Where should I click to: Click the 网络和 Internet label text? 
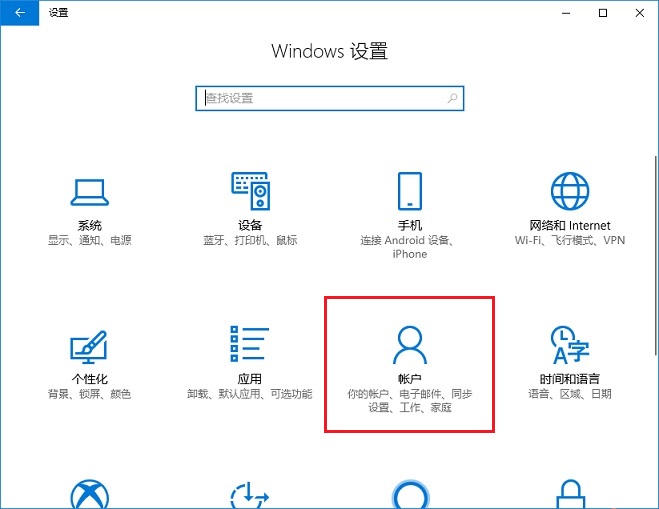point(570,226)
